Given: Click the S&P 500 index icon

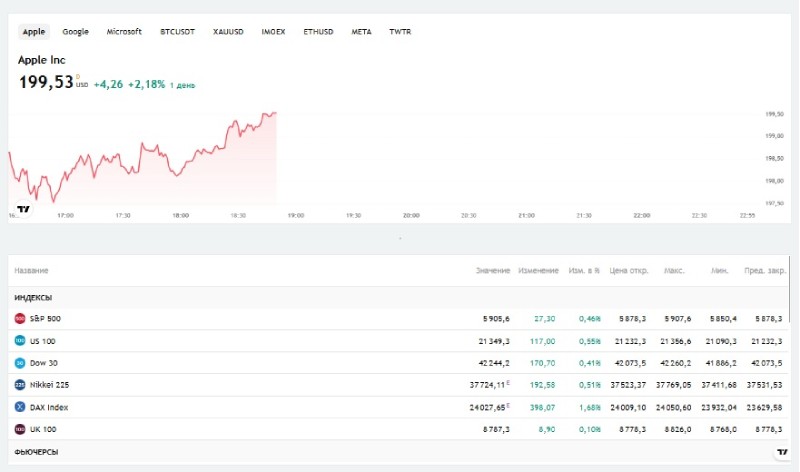Looking at the screenshot, I should tap(20, 318).
